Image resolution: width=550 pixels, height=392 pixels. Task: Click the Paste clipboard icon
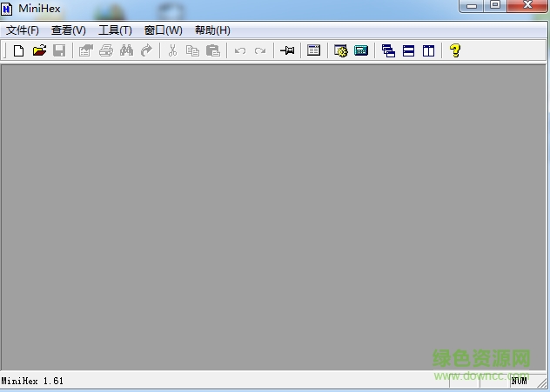(x=213, y=51)
